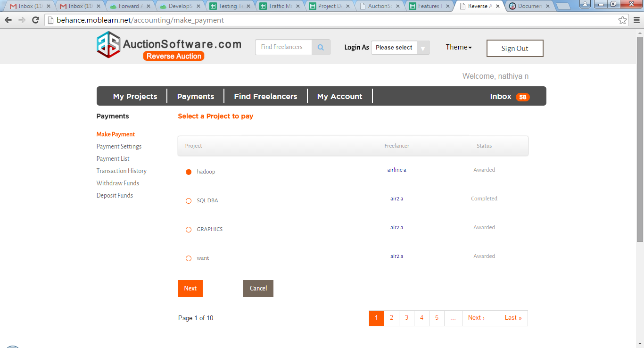Open Make Payment sidebar link
Viewport: 644px width, 348px height.
point(116,134)
